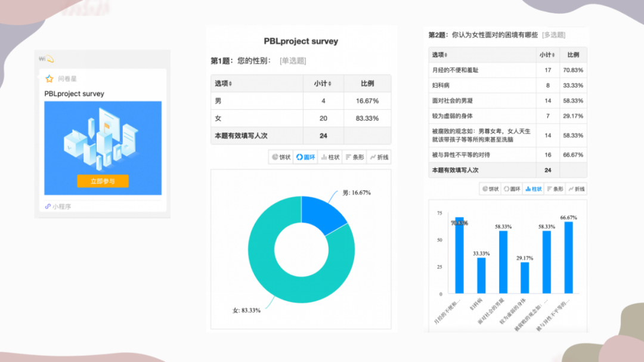Click the centered PBLproject survey report title
Image resolution: width=644 pixels, height=362 pixels.
(x=301, y=41)
